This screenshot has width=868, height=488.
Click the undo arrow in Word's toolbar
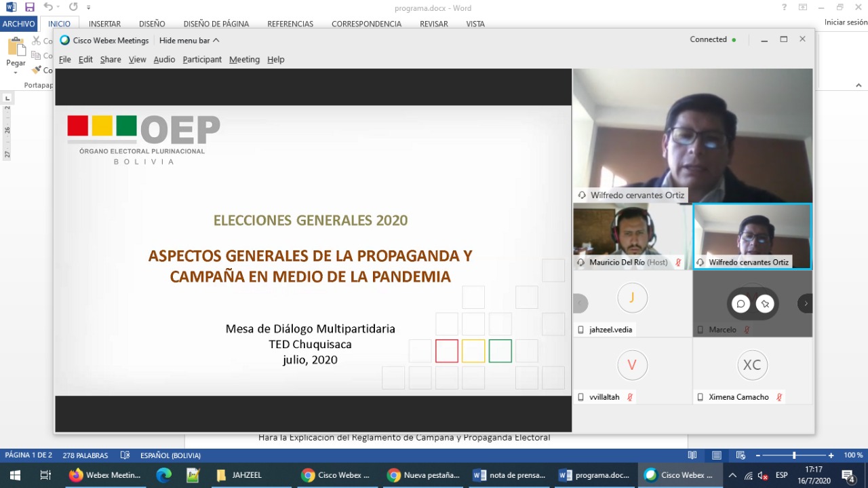click(49, 7)
